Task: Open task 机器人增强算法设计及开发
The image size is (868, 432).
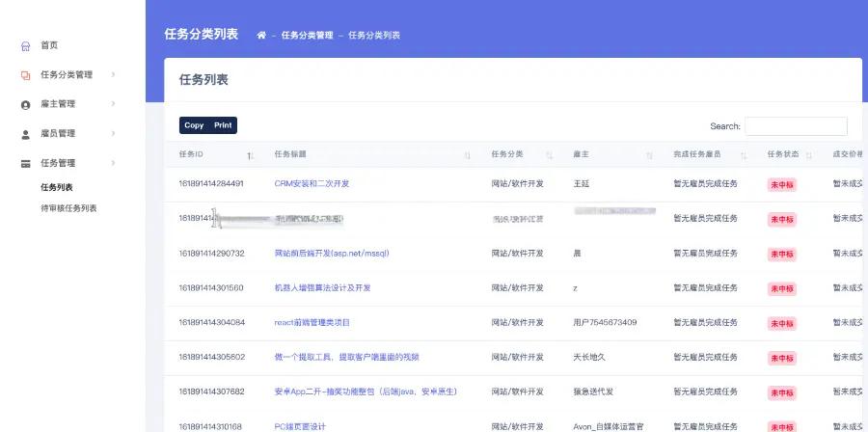Action: pyautogui.click(x=323, y=288)
